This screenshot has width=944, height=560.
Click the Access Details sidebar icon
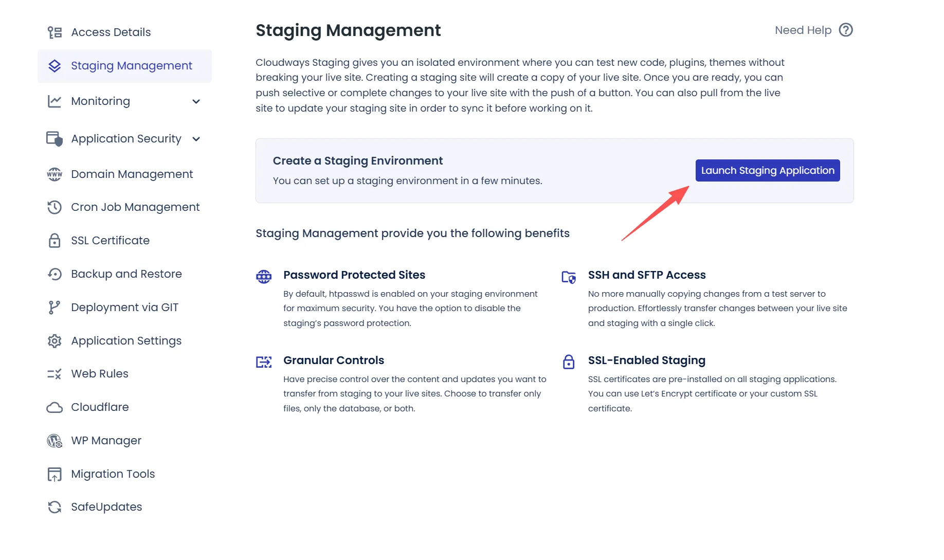coord(55,32)
